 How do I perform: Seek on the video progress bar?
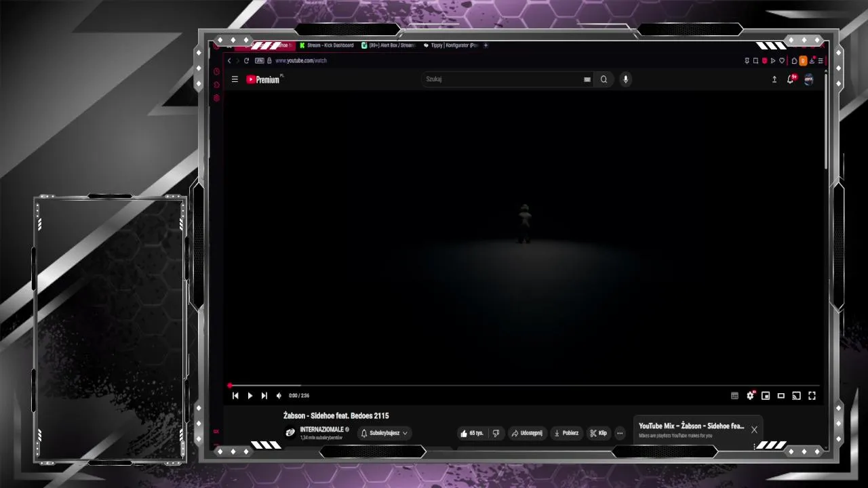[524, 386]
